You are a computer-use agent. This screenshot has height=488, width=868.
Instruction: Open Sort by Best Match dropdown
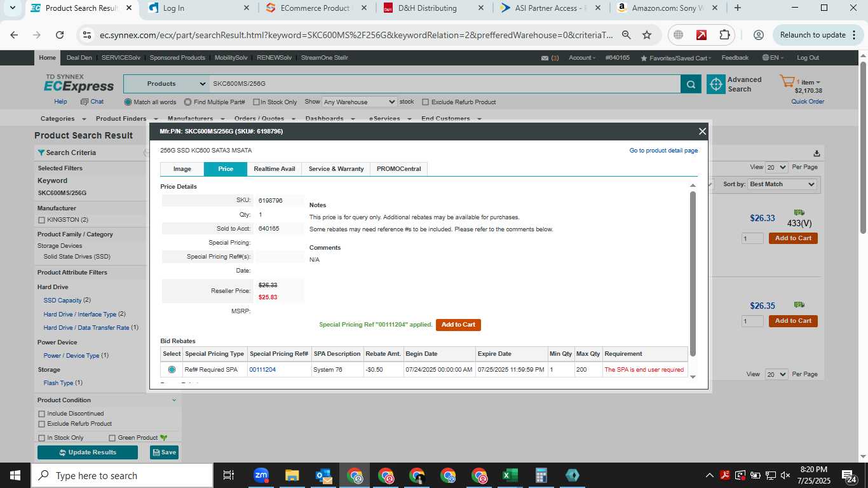tap(782, 184)
